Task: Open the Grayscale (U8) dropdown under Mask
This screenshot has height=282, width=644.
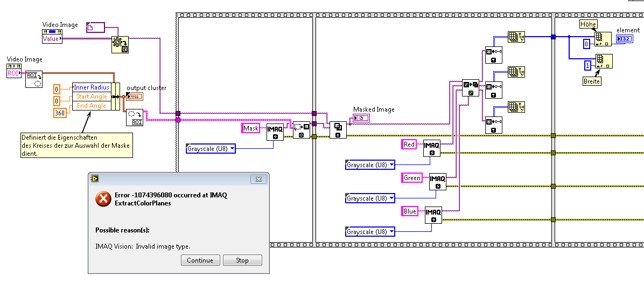Action: [211, 148]
